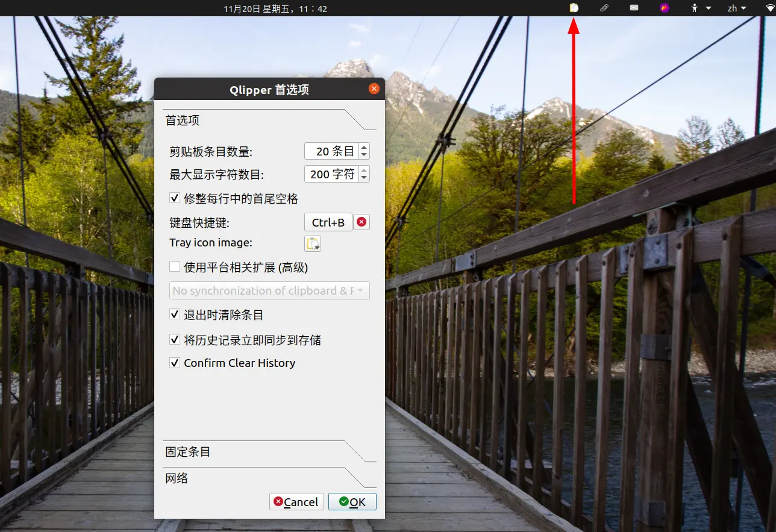Image resolution: width=776 pixels, height=532 pixels.
Task: Open the keyboard indicator in top bar
Action: 634,8
